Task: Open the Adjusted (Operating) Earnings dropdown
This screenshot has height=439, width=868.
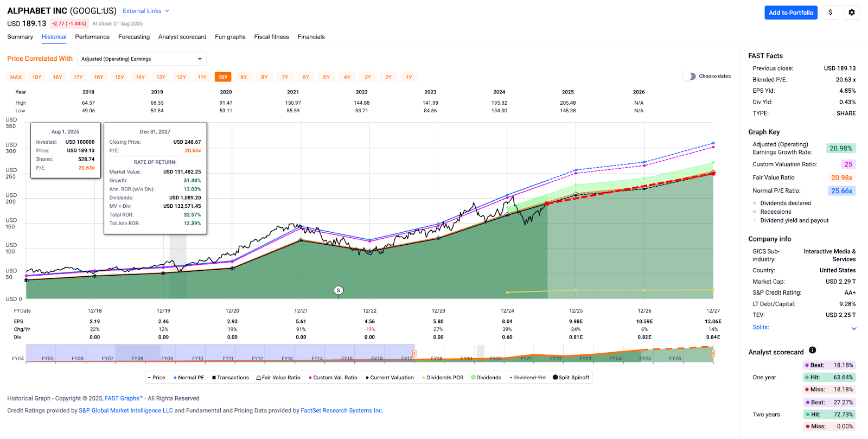Action: pos(142,59)
